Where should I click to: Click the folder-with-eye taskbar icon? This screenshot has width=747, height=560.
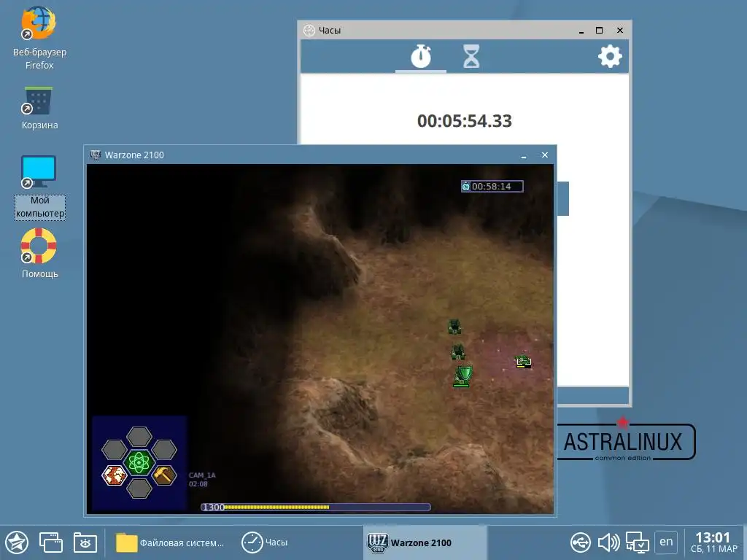(x=85, y=542)
